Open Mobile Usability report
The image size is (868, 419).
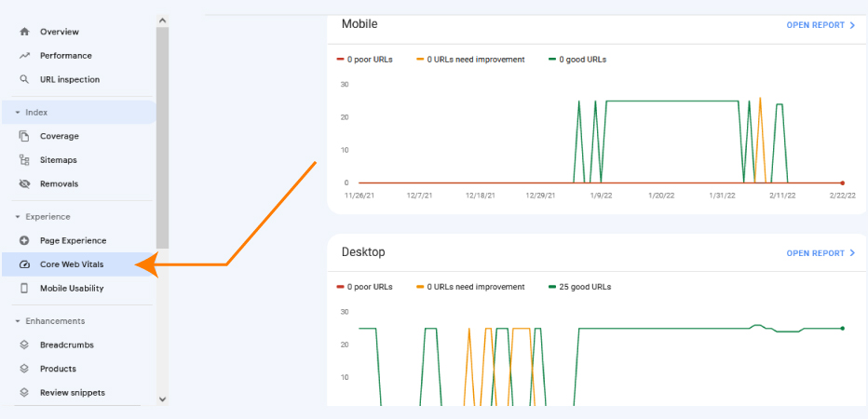coord(72,289)
